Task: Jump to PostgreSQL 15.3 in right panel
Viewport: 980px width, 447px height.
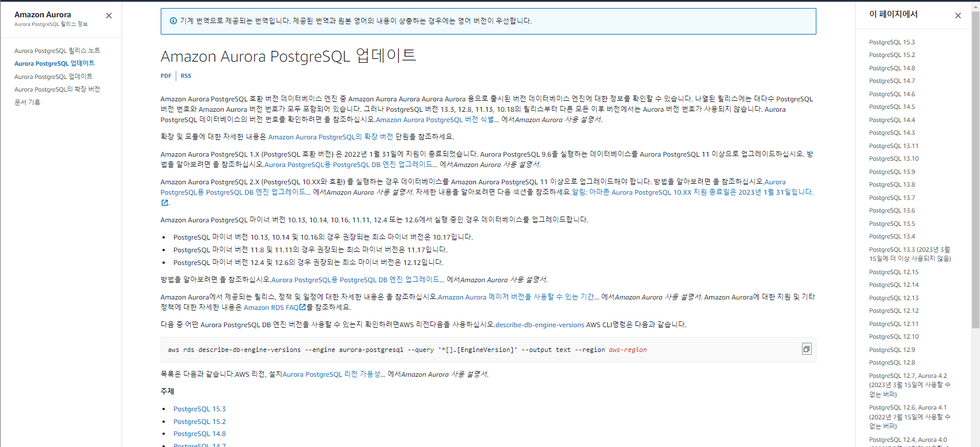Action: click(x=892, y=42)
